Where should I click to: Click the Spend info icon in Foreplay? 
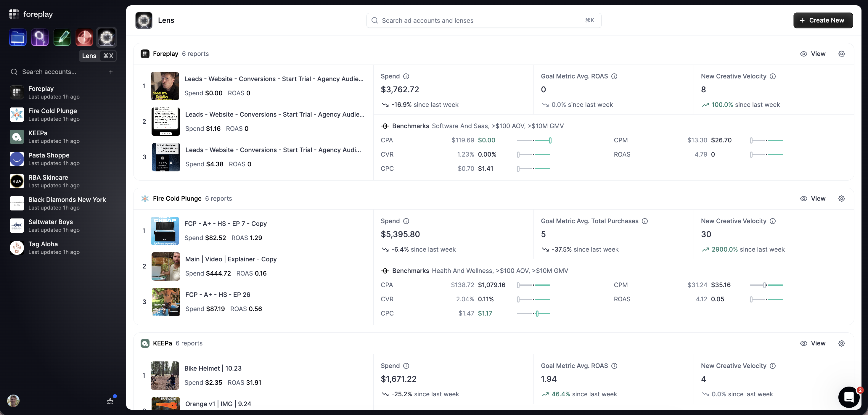406,76
